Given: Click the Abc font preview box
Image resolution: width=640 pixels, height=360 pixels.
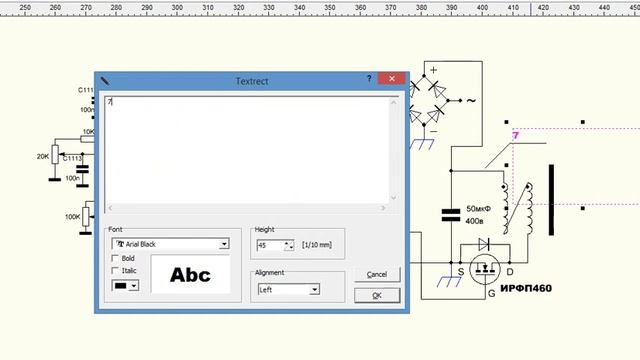Looking at the screenshot, I should point(190,274).
